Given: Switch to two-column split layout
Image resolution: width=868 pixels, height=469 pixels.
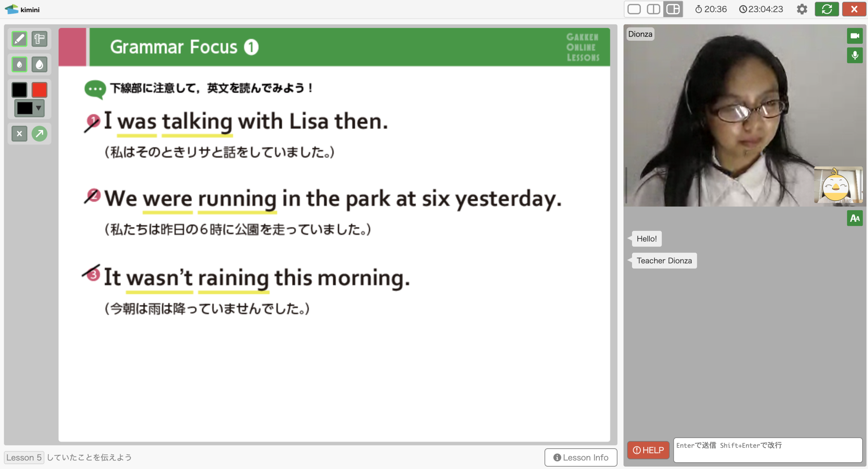Looking at the screenshot, I should coord(653,9).
